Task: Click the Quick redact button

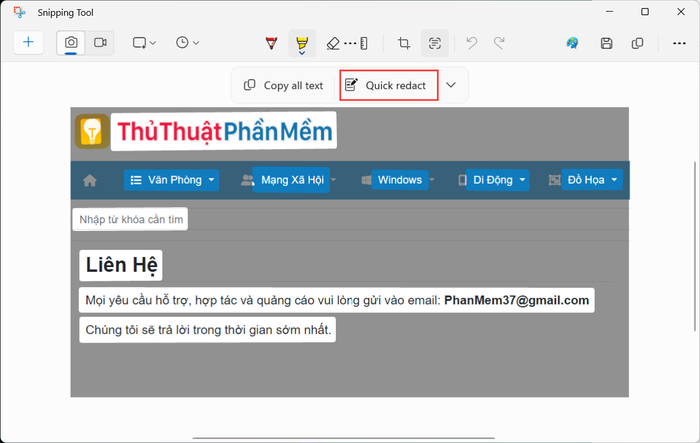Action: tap(388, 85)
